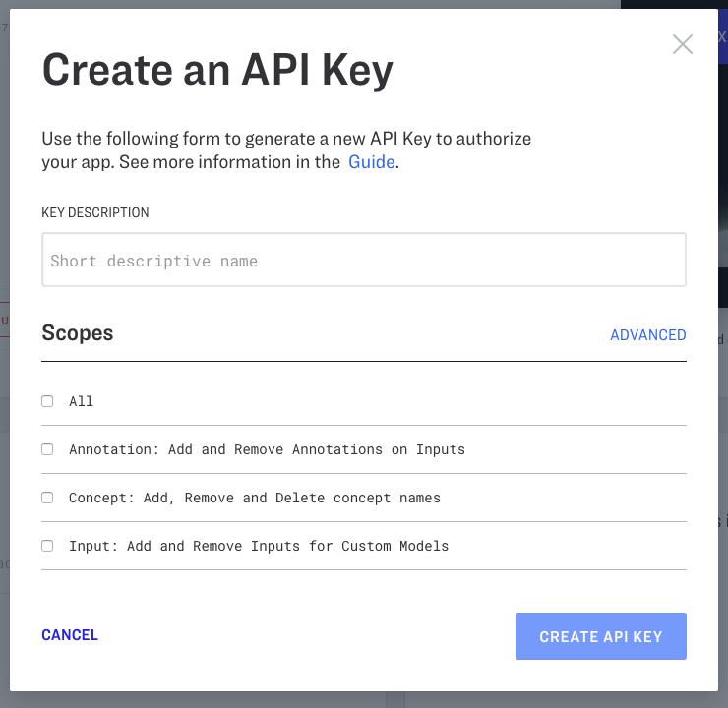Open the Guide link
Screen dimensions: 728x708
tap(371, 162)
